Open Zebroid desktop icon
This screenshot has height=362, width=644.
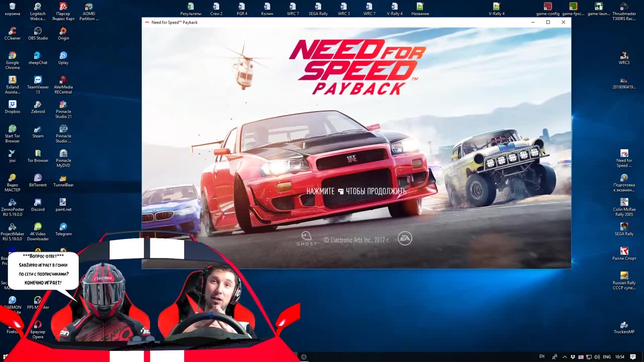(x=38, y=107)
